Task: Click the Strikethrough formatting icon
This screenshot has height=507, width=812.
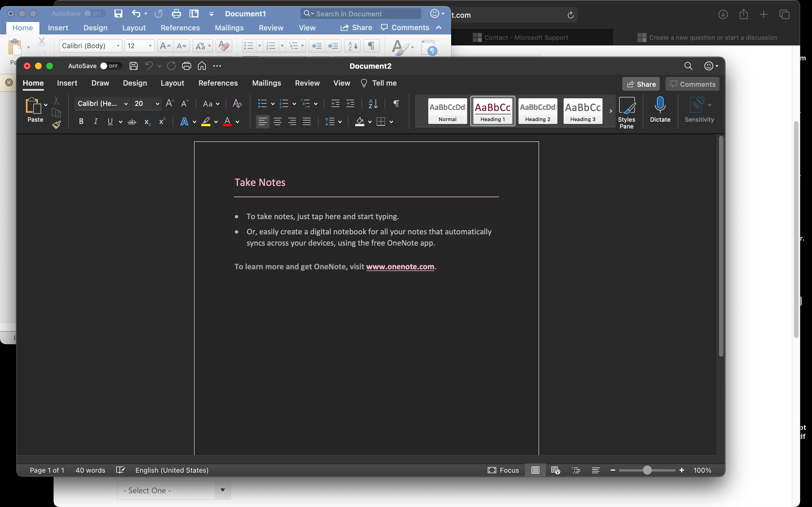Action: (132, 122)
